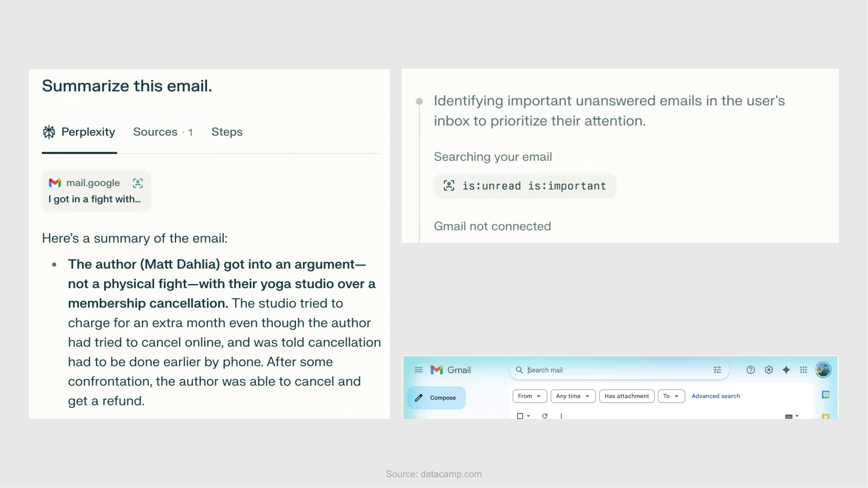Click the Gmail logo
Viewport: 868px width, 488px height.
(x=450, y=370)
